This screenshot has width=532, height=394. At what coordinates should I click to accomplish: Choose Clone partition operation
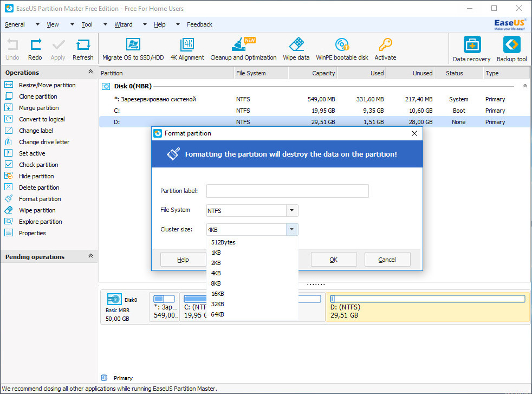point(38,96)
